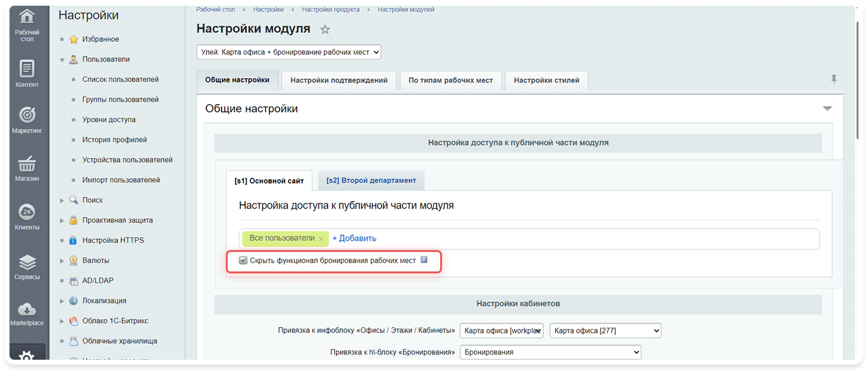Click the Валюты icon
The width and height of the screenshot is (868, 373).
74,260
